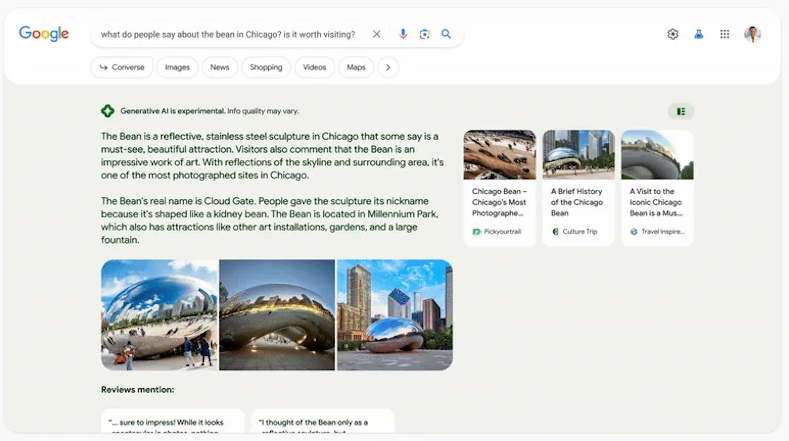Open the Maps filter chip
The height and width of the screenshot is (441, 789).
pos(356,67)
